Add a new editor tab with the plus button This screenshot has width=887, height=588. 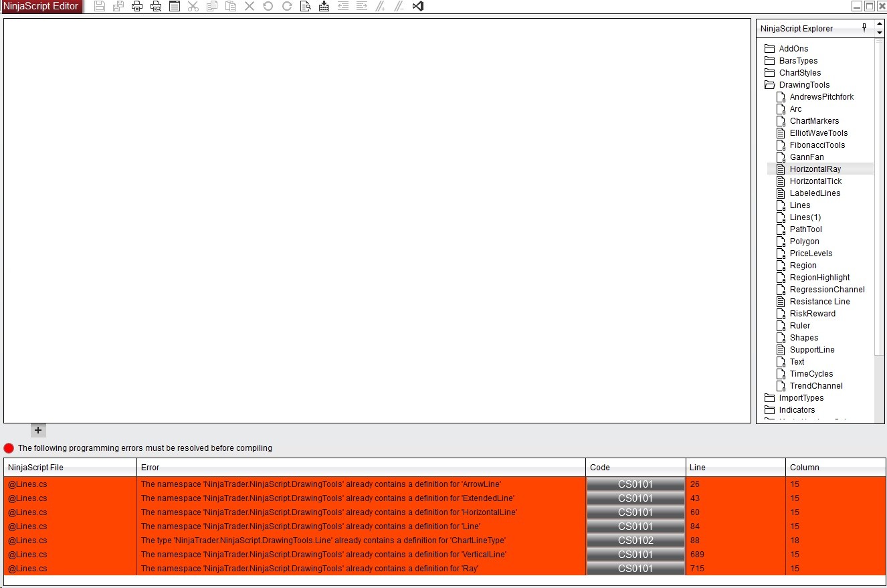click(x=38, y=430)
